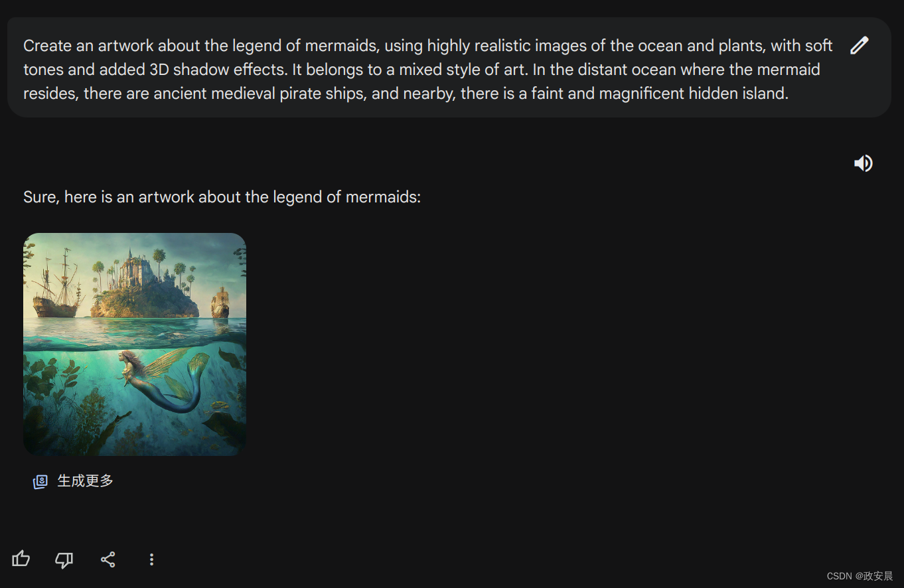Give the response a thumbs up

[x=21, y=559]
